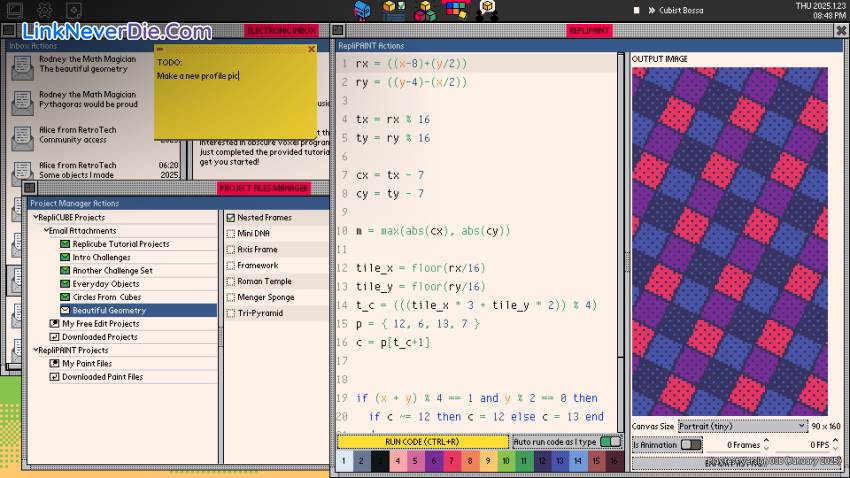Collapse the RepliPAINT Projects section
Screen dimensions: 850x478
point(36,351)
